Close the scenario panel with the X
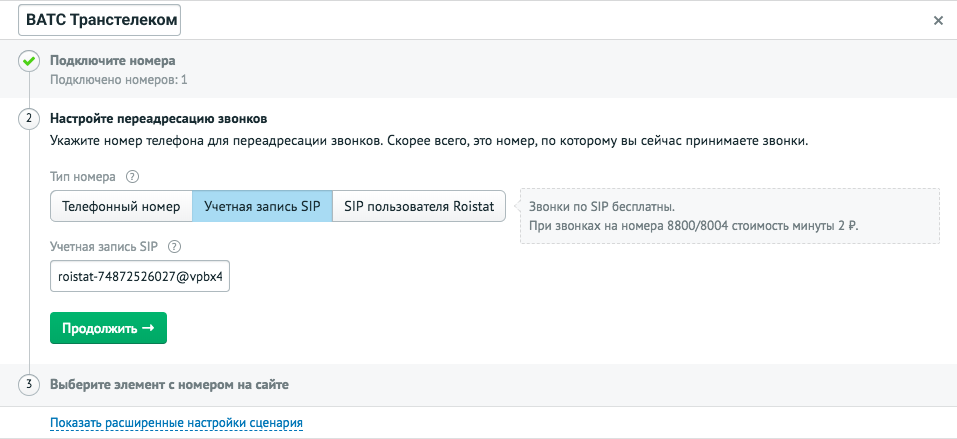Viewport: 957px width, 439px height. tap(937, 20)
